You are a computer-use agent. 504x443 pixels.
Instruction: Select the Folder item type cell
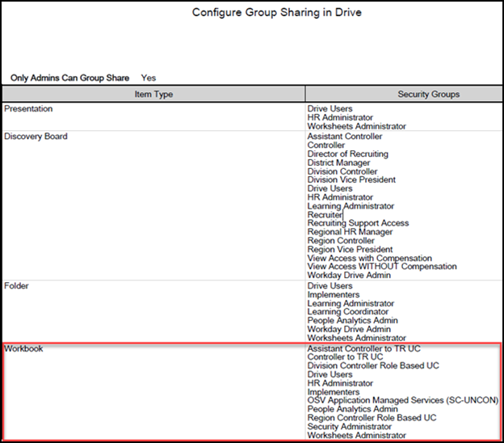tap(153, 311)
